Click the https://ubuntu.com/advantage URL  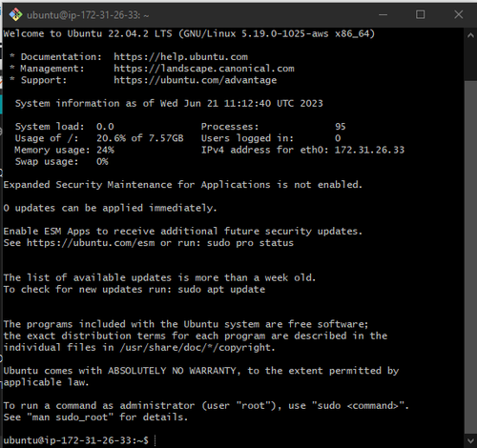coord(196,80)
